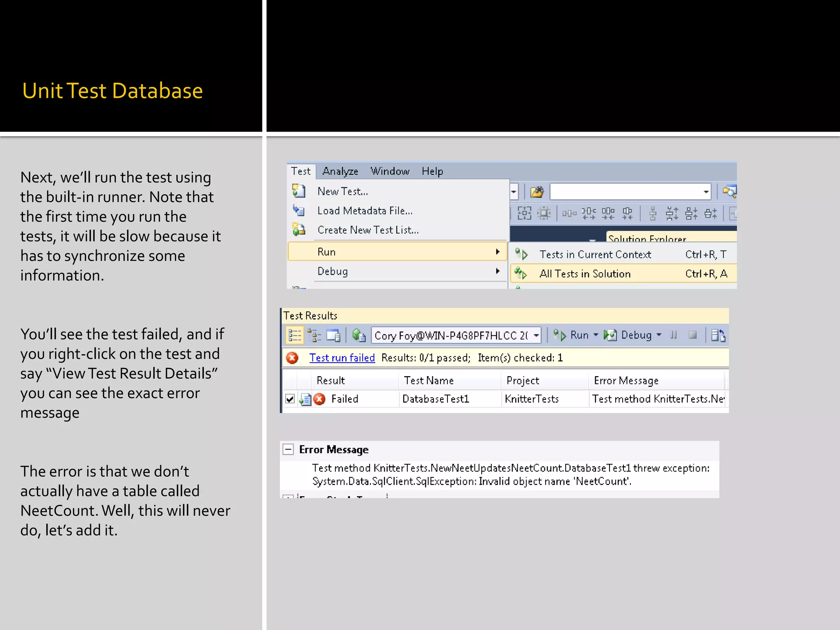Click the New Test icon
The width and height of the screenshot is (840, 630).
tap(299, 191)
